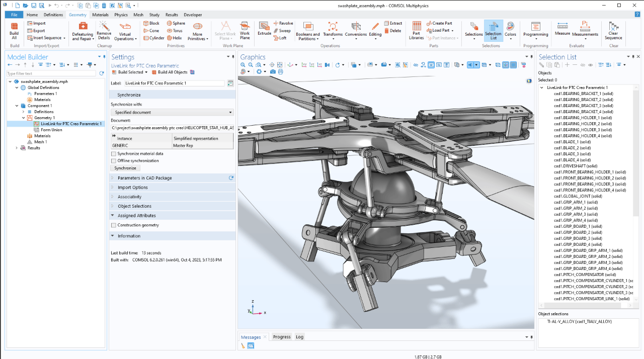The height and width of the screenshot is (359, 644).
Task: Switch to XY view in Graphics
Action: click(304, 65)
